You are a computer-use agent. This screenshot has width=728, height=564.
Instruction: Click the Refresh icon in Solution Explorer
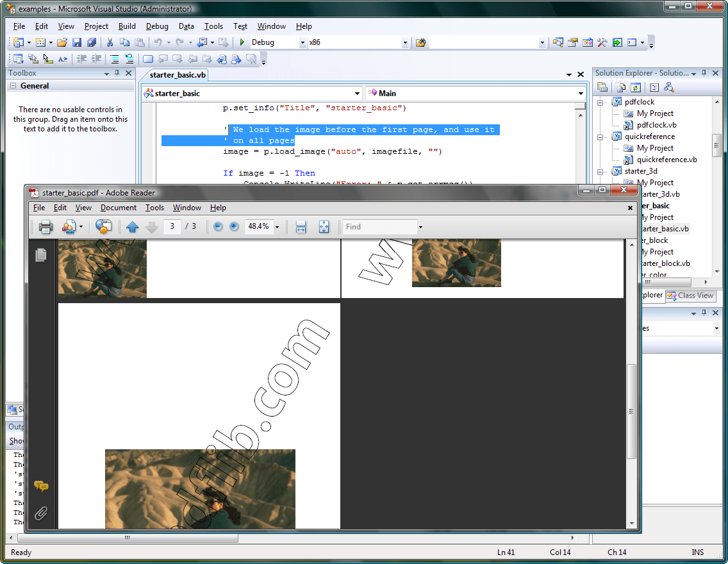636,88
